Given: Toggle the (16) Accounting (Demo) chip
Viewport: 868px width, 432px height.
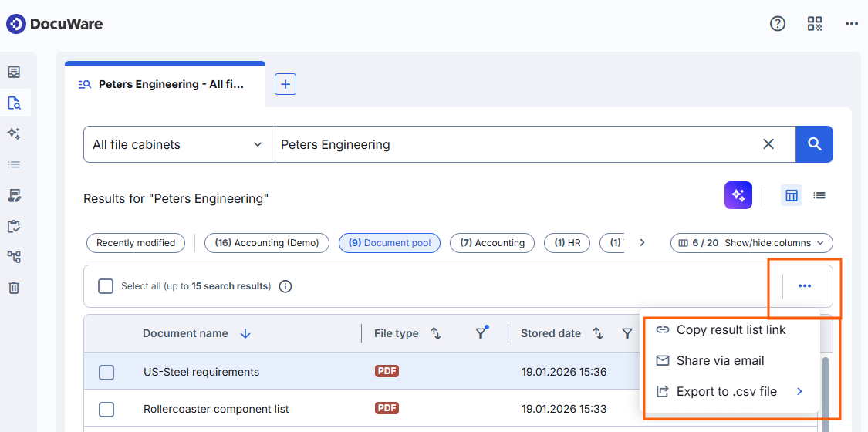Looking at the screenshot, I should click(267, 243).
